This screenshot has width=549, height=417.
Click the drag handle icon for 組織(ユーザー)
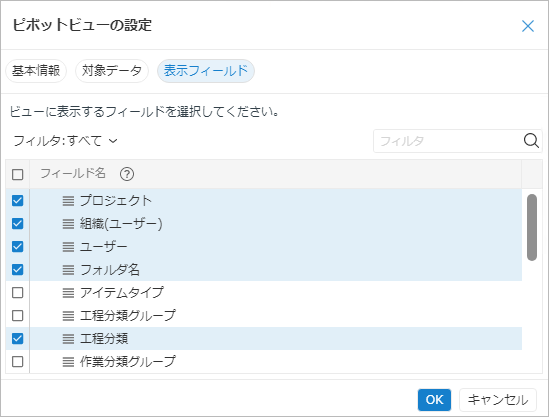coord(68,224)
